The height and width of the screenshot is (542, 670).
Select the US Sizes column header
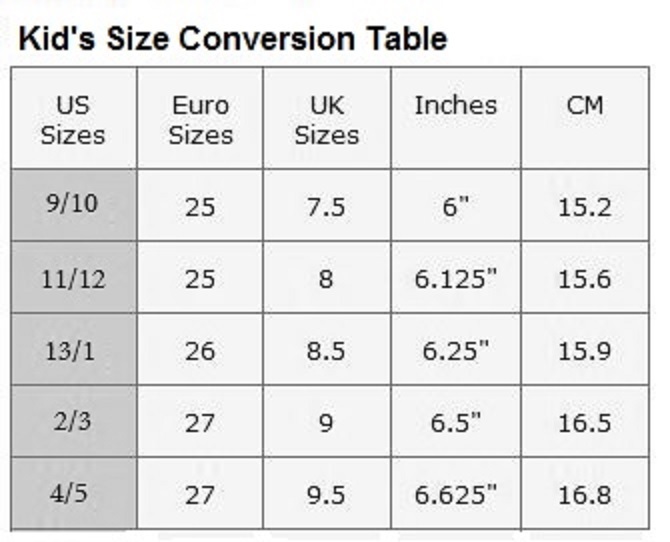coord(73,119)
